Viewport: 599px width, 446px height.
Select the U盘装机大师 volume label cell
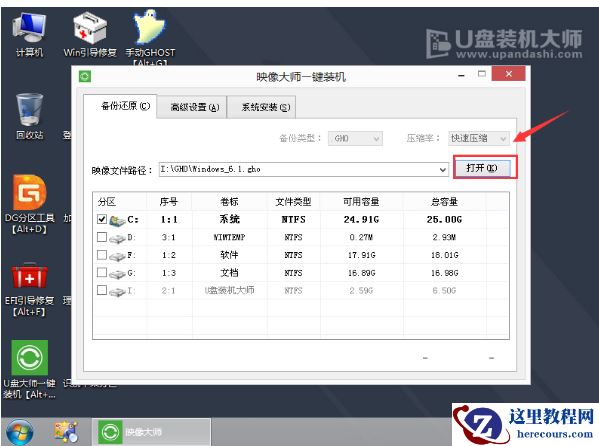(x=229, y=290)
